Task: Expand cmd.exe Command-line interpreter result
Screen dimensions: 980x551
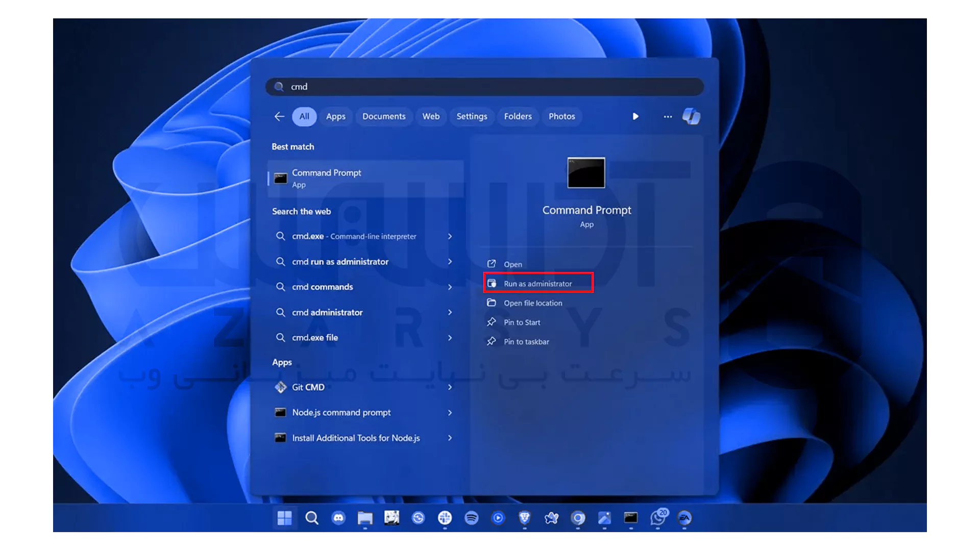Action: pos(449,236)
